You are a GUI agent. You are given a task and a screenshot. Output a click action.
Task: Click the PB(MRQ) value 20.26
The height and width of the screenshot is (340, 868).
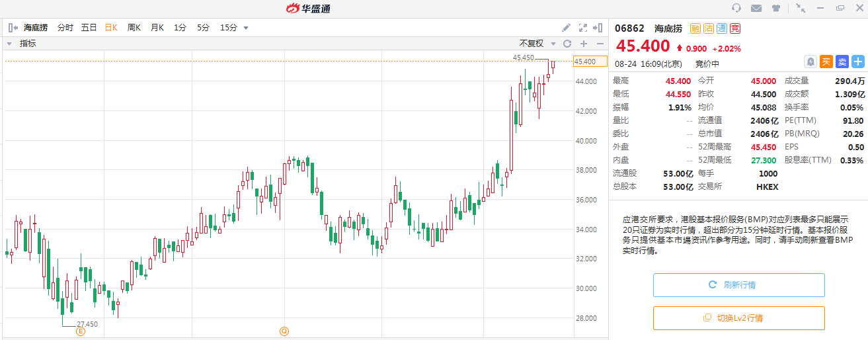click(x=853, y=134)
